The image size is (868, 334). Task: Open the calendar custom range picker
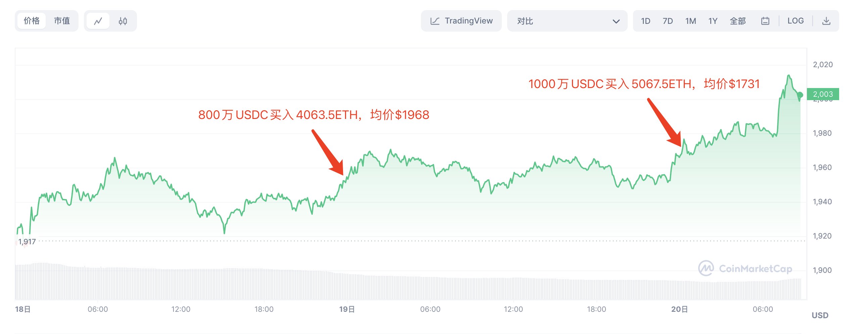point(765,20)
